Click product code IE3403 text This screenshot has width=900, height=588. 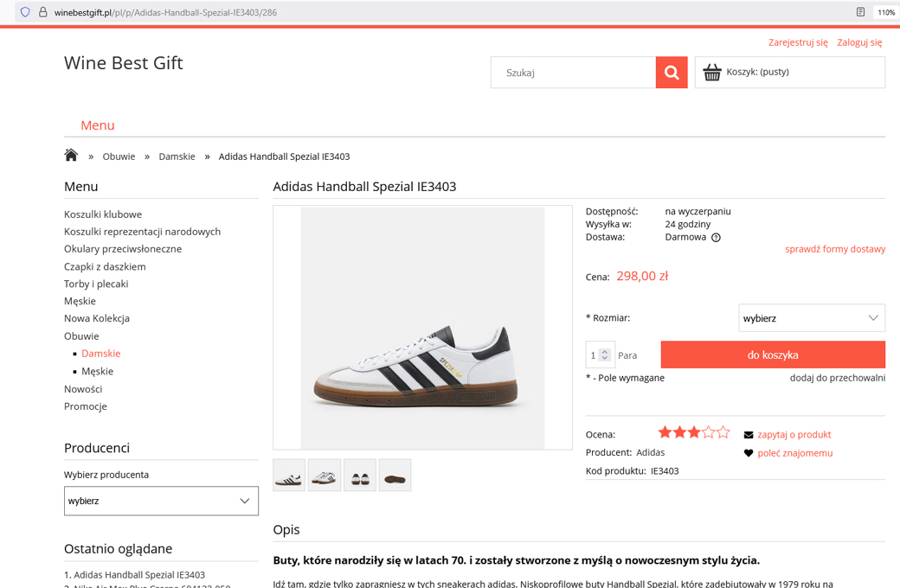click(x=665, y=471)
